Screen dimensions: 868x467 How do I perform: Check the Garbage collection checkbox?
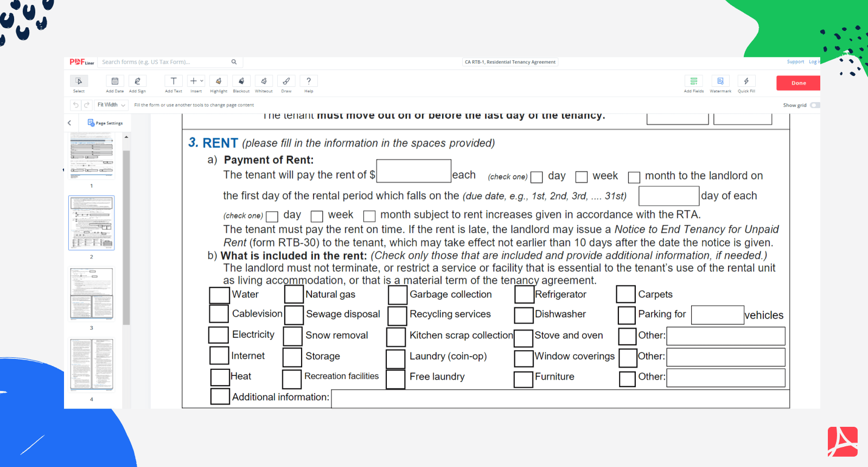(398, 295)
